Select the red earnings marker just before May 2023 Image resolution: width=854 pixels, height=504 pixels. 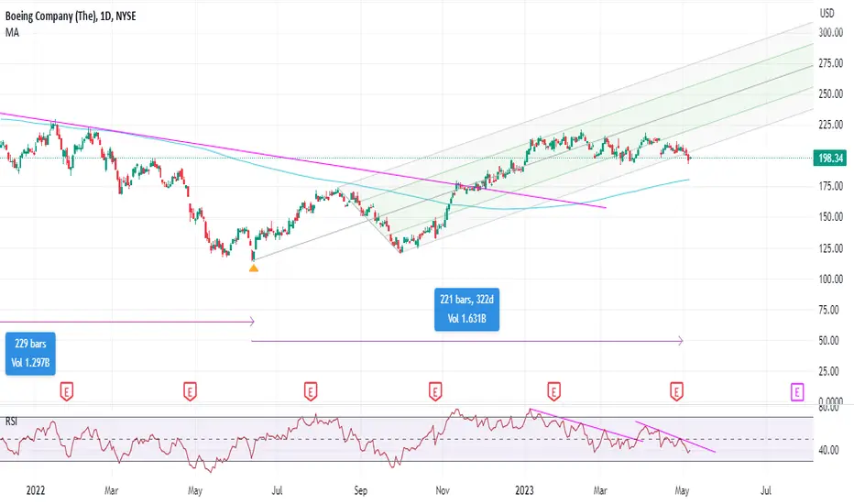coord(676,391)
